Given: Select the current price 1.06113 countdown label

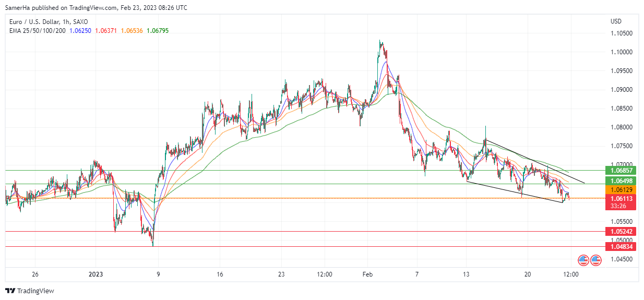Looking at the screenshot, I should tap(621, 202).
